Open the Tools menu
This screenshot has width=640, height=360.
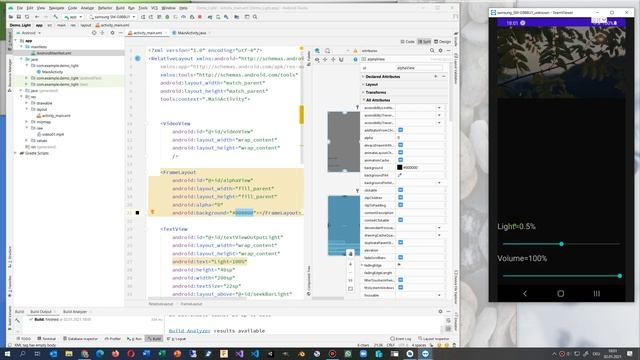[x=143, y=8]
